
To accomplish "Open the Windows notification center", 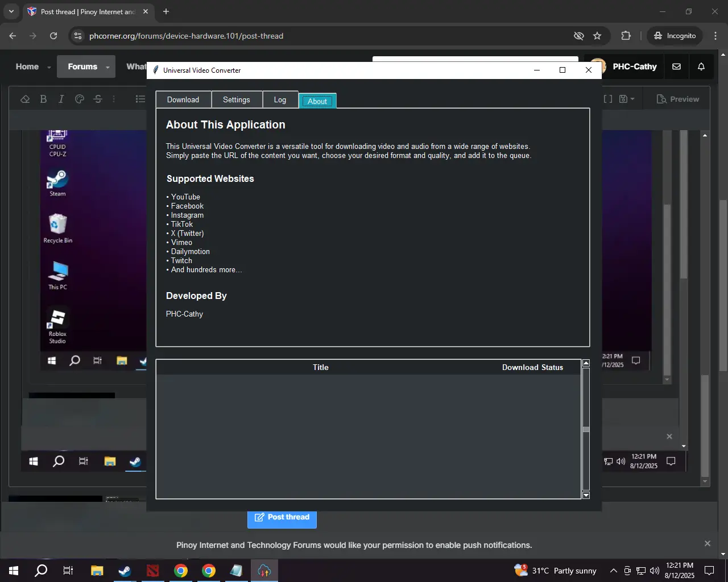I will click(709, 571).
